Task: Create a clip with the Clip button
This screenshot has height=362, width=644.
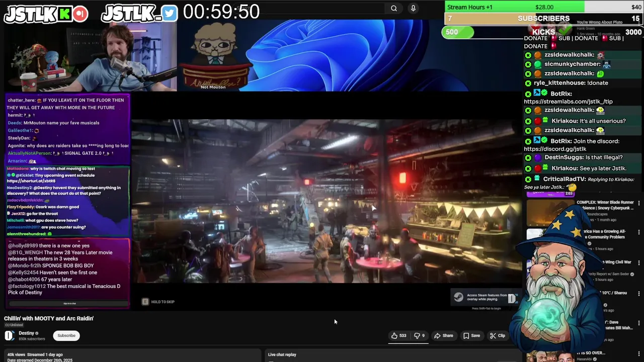Action: click(497, 335)
